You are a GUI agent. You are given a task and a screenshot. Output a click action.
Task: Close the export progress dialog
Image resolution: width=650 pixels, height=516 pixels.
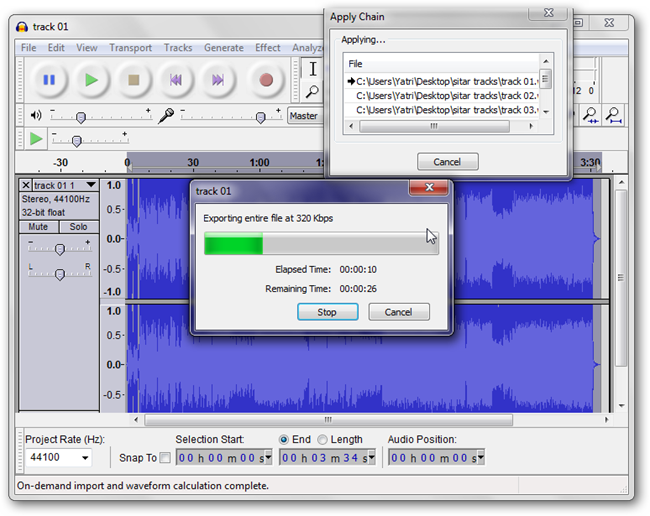(429, 187)
